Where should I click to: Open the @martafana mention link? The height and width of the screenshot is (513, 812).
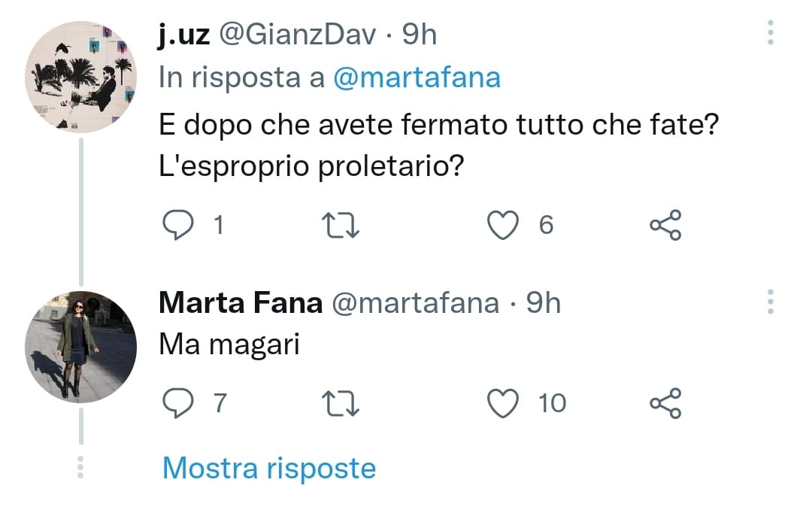(x=417, y=77)
